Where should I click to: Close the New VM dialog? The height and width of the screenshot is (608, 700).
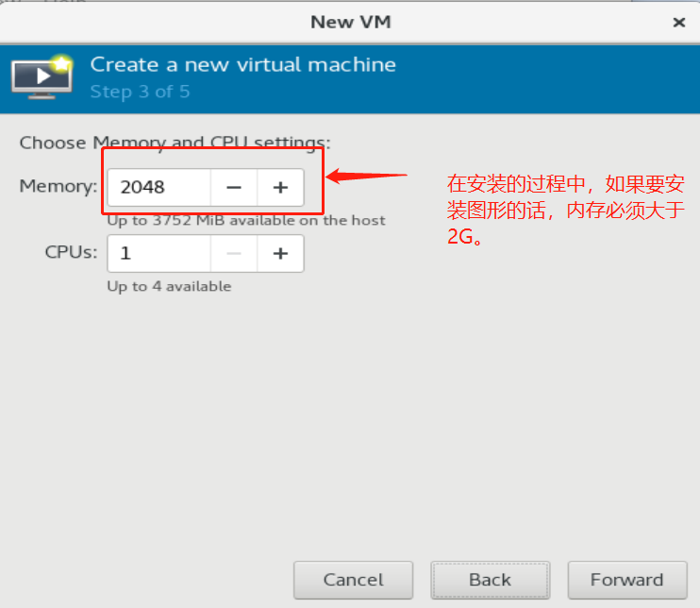pyautogui.click(x=679, y=23)
